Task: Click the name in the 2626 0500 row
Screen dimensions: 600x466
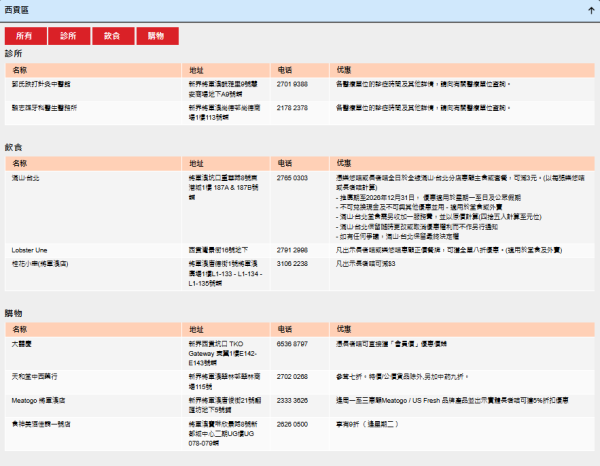Action: tap(41, 424)
